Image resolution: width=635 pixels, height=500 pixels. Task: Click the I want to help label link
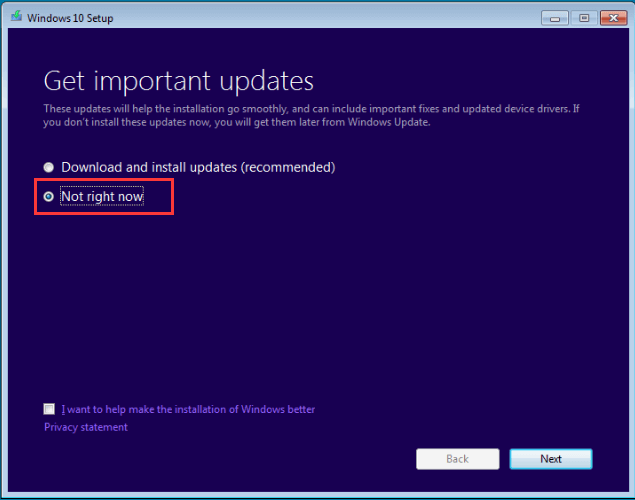(188, 409)
